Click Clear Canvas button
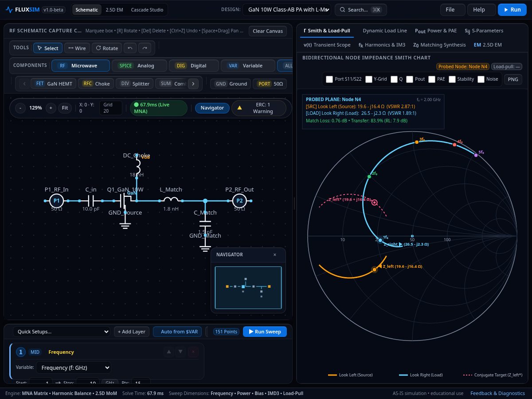The height and width of the screenshot is (399, 532). tap(268, 31)
